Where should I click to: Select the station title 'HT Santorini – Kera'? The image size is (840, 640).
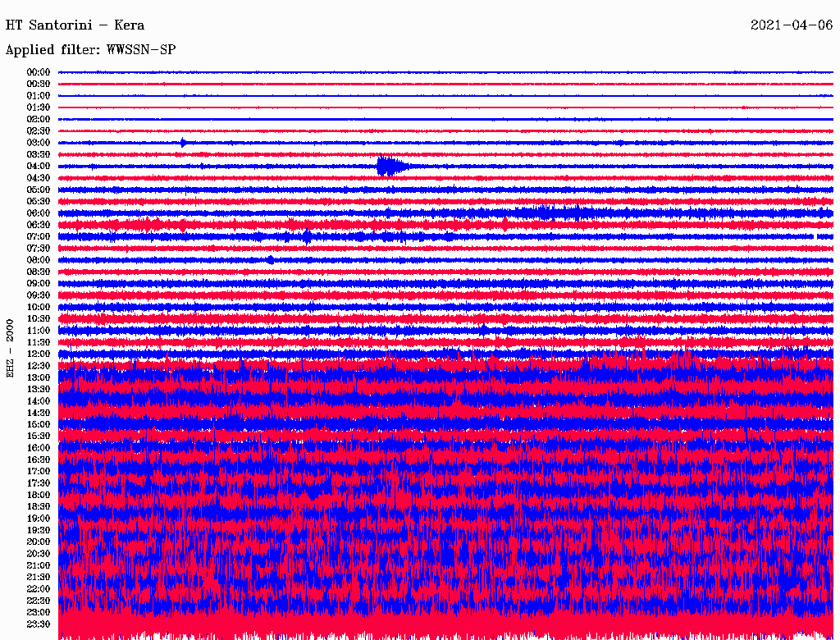tap(75, 25)
